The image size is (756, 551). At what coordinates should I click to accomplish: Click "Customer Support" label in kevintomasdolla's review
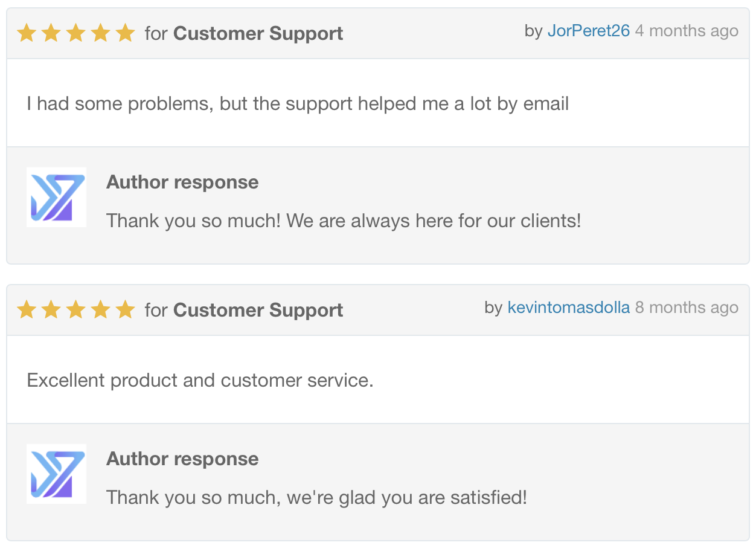[258, 310]
